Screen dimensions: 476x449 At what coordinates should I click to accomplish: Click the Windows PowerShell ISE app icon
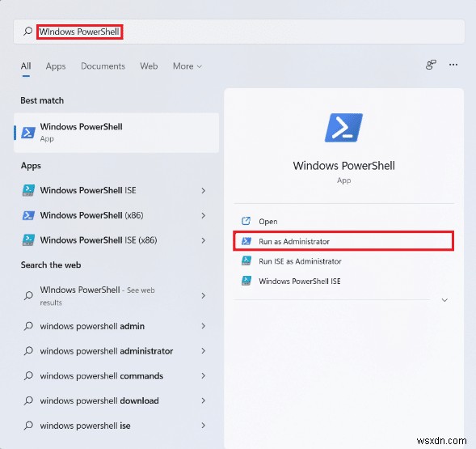[x=28, y=190]
